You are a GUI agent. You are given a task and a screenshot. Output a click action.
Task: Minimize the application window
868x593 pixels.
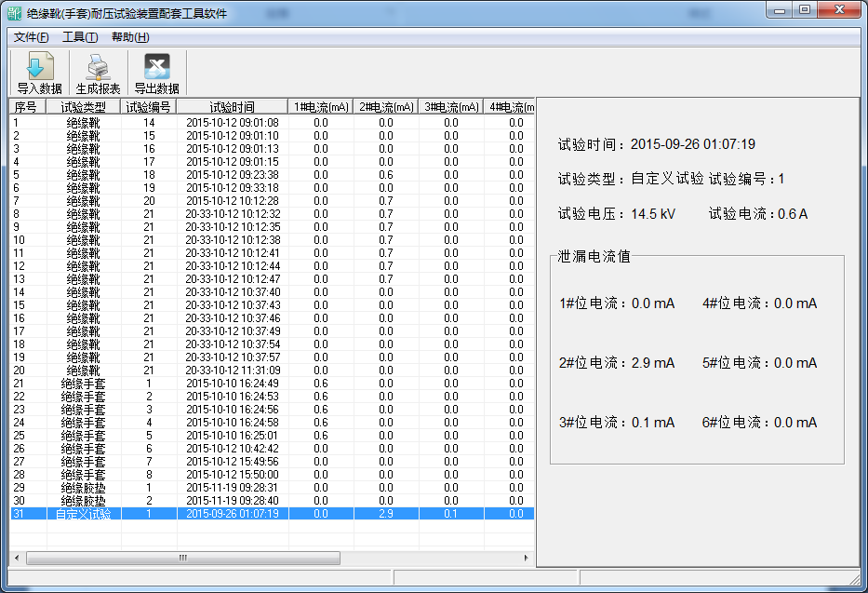(x=780, y=10)
